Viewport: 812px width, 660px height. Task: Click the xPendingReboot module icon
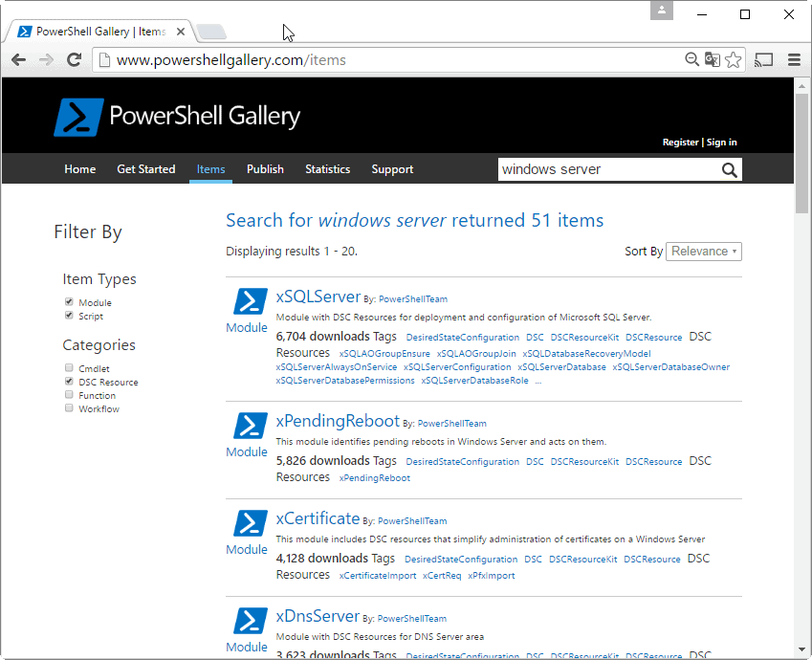251,426
